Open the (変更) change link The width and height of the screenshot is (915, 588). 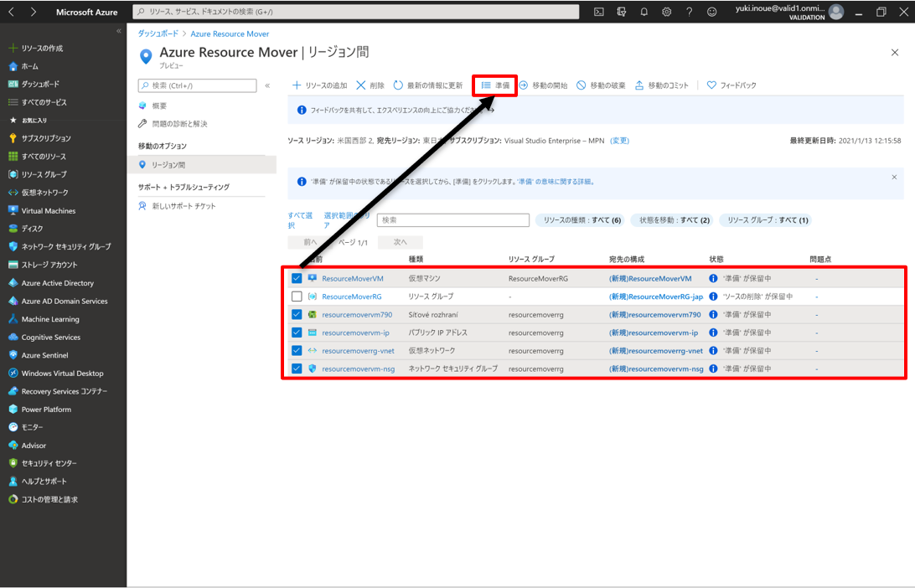pos(619,141)
